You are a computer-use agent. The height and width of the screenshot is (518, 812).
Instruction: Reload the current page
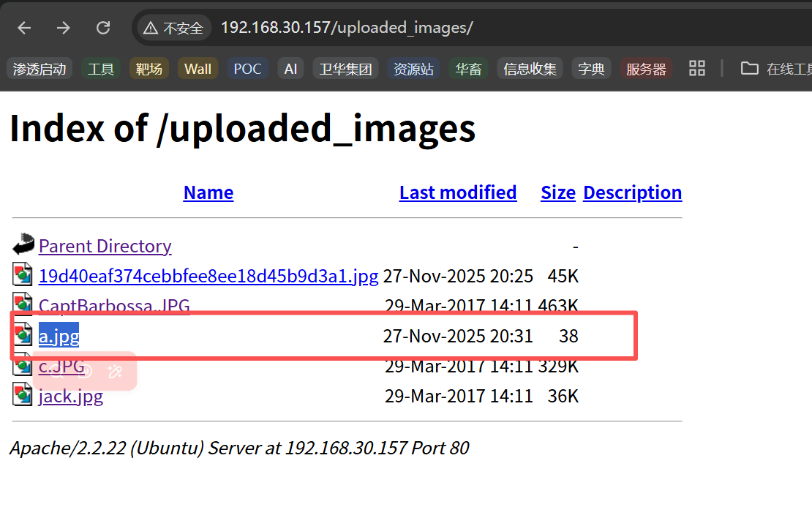pos(103,28)
